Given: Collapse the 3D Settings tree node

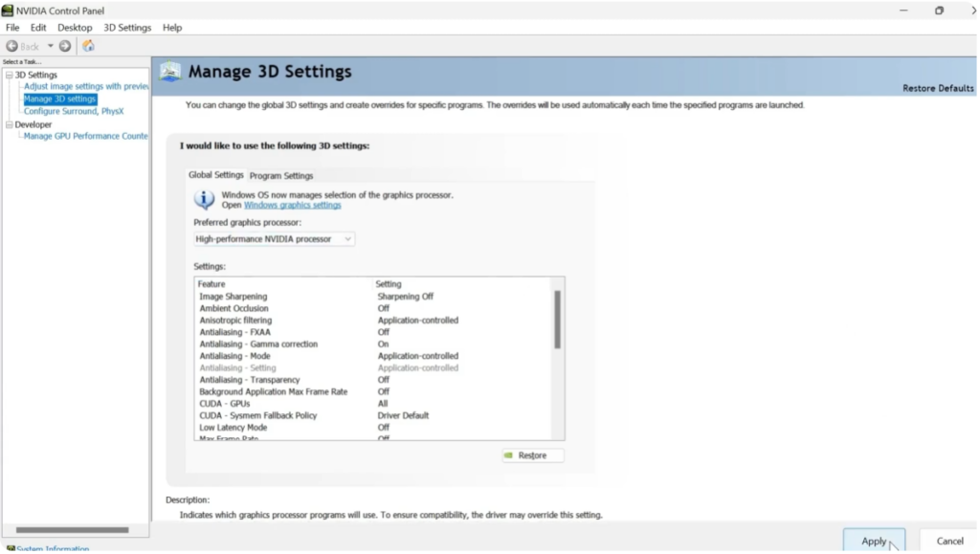Looking at the screenshot, I should [8, 75].
